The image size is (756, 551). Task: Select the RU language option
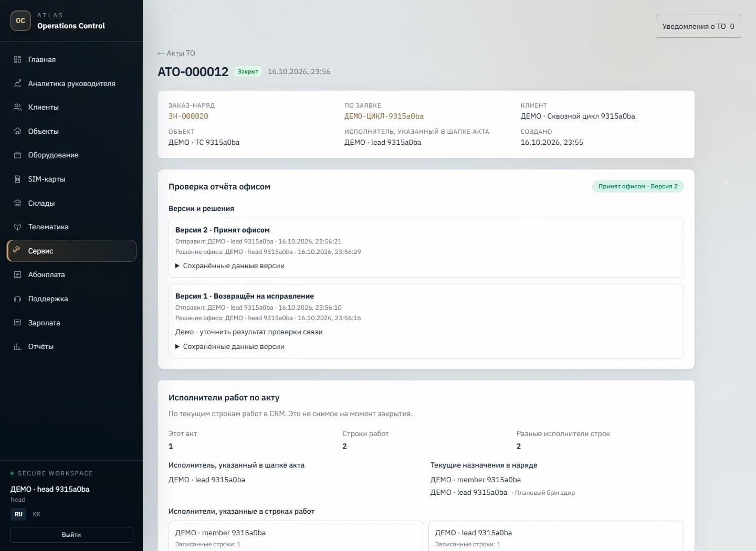tap(18, 514)
